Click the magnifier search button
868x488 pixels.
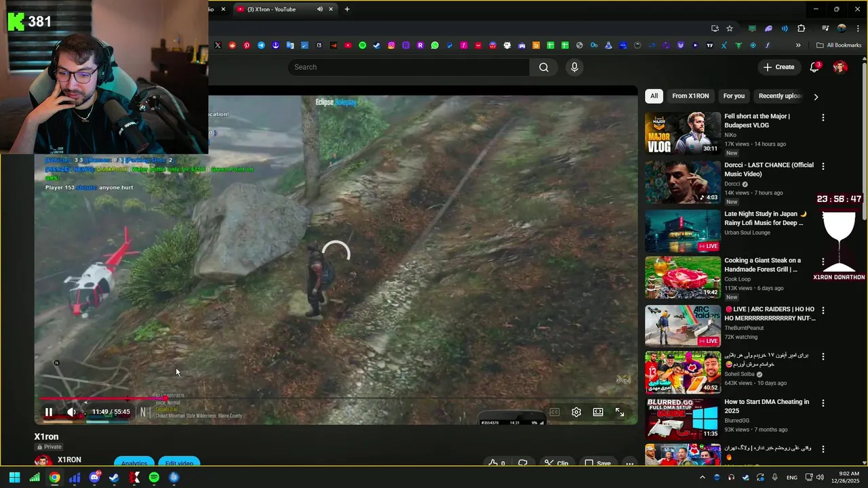(x=544, y=67)
